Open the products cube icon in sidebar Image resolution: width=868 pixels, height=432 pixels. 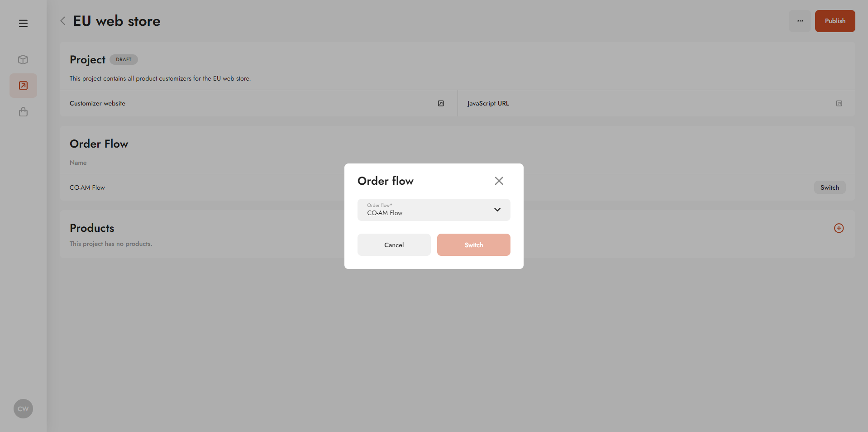[23, 60]
